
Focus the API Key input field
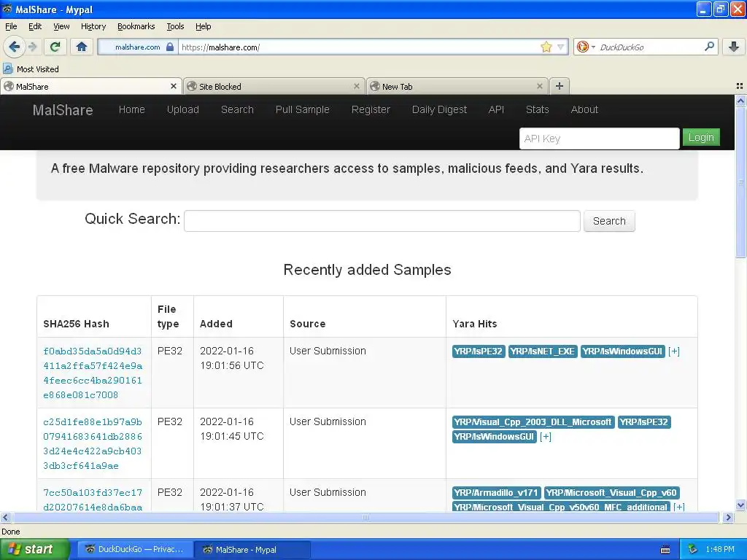tap(600, 139)
